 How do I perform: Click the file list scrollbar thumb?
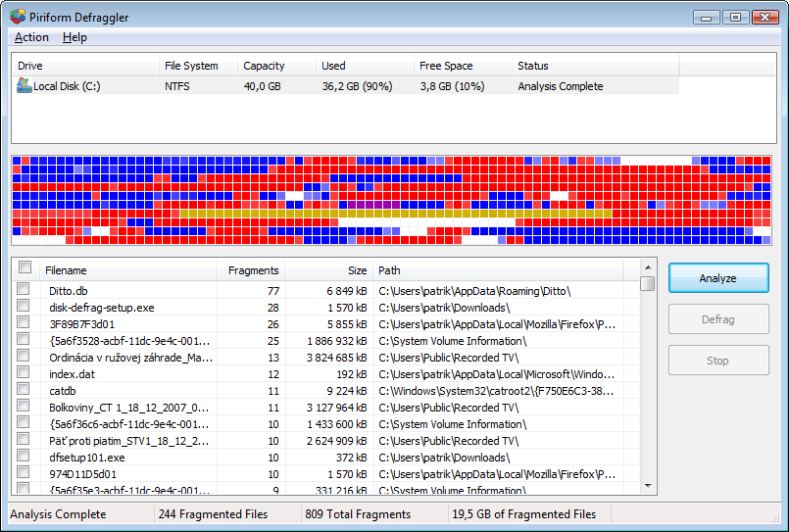click(x=648, y=283)
